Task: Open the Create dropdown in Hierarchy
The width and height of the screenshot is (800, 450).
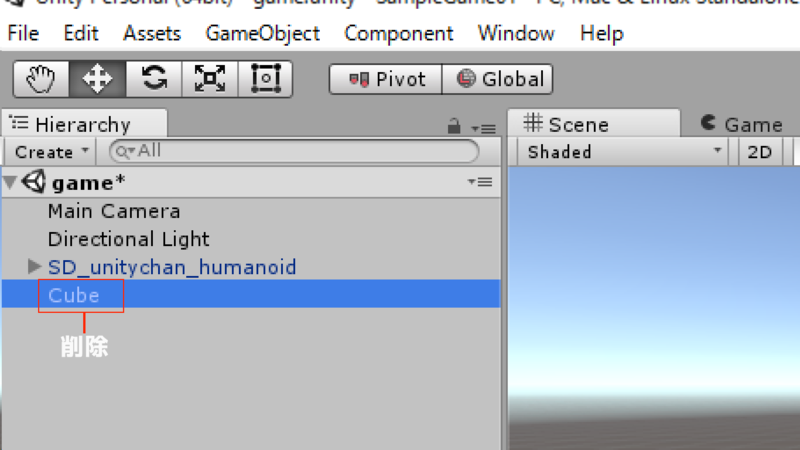Action: (50, 152)
